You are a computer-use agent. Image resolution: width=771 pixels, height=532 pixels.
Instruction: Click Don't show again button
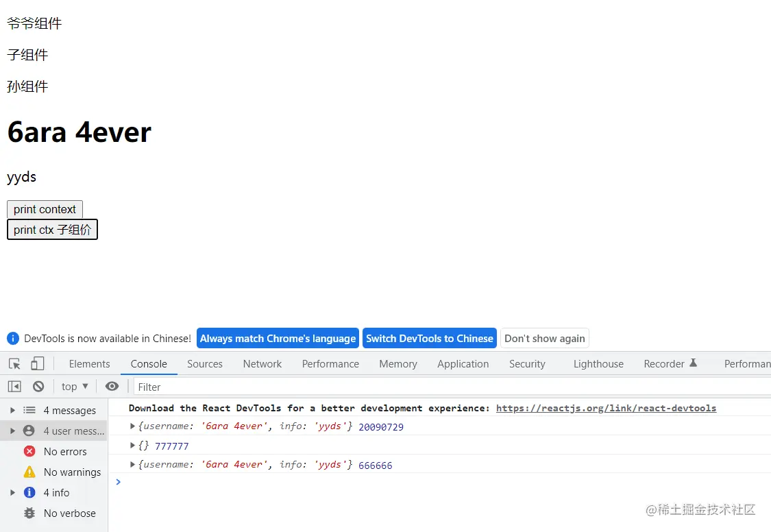pos(545,338)
